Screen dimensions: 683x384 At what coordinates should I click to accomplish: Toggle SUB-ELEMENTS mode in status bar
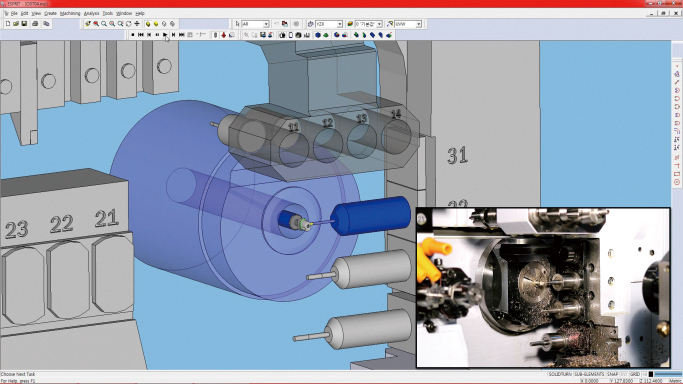pos(589,374)
